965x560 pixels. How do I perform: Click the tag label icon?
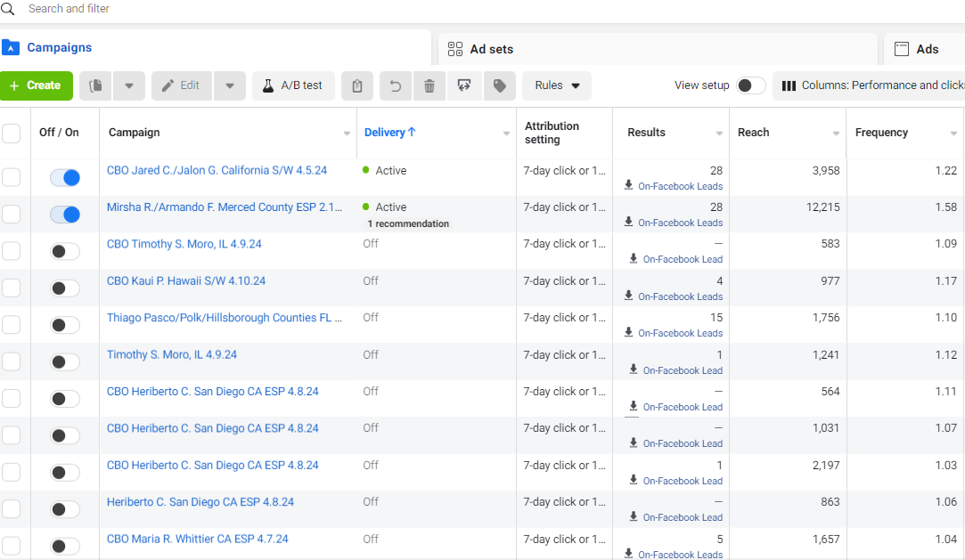click(x=500, y=85)
